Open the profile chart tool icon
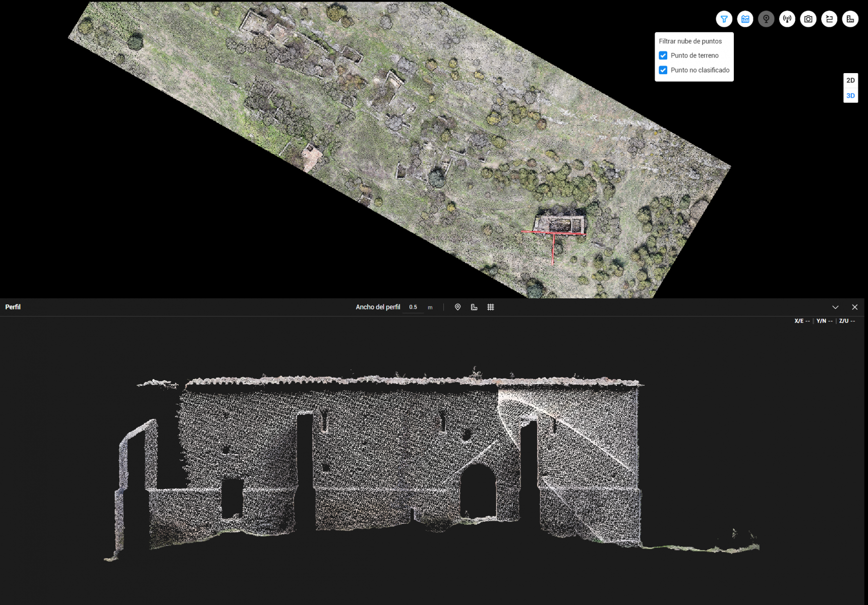Screen dimensions: 868x605 tap(745, 19)
